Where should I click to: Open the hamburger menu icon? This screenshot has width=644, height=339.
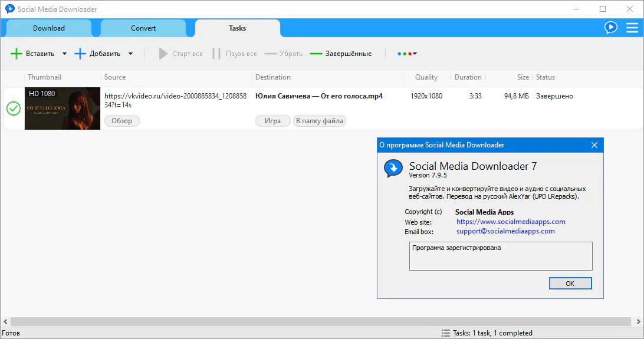tap(632, 27)
